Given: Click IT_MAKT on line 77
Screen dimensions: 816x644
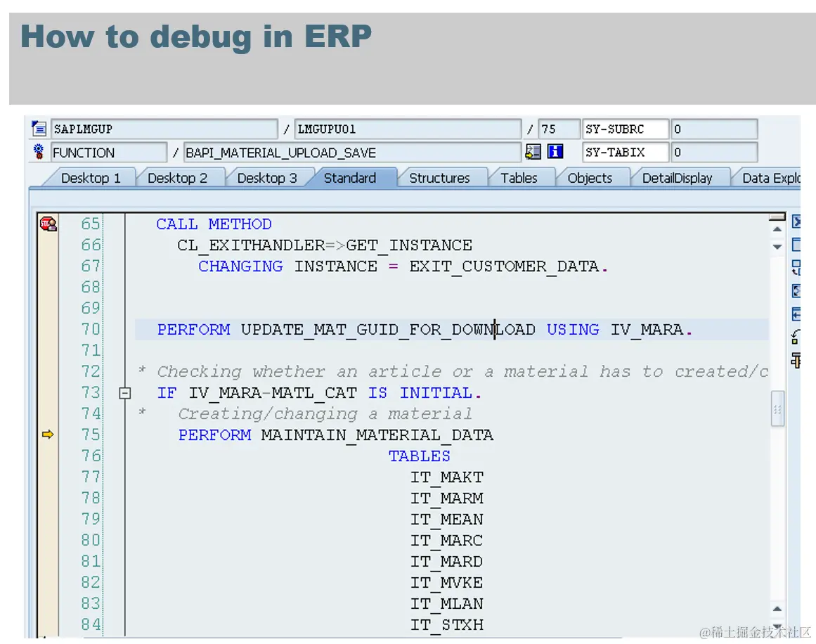Looking at the screenshot, I should point(447,477).
